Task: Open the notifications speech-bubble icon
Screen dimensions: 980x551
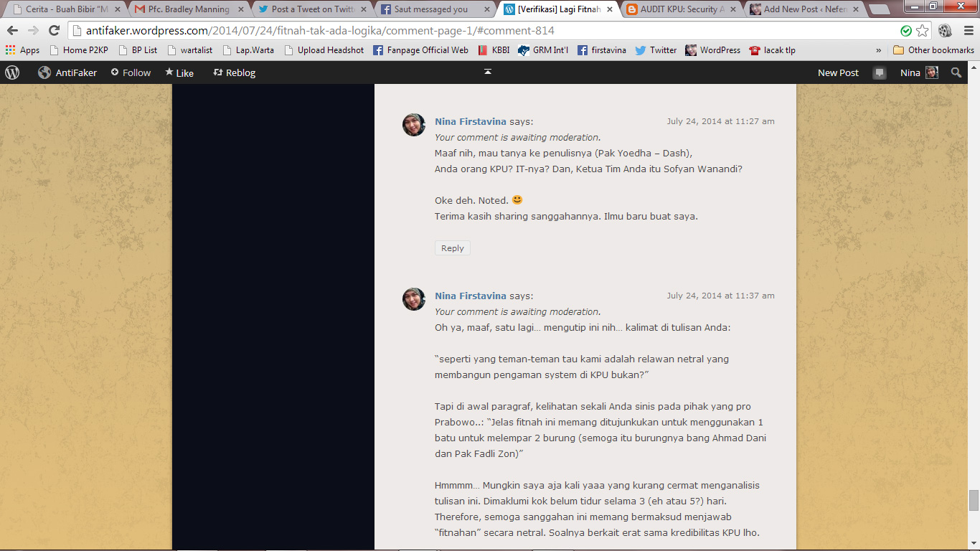Action: pyautogui.click(x=880, y=72)
